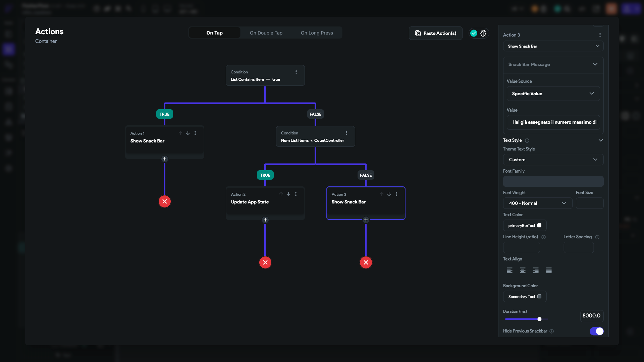Click the green checkmark validation icon

pos(473,33)
